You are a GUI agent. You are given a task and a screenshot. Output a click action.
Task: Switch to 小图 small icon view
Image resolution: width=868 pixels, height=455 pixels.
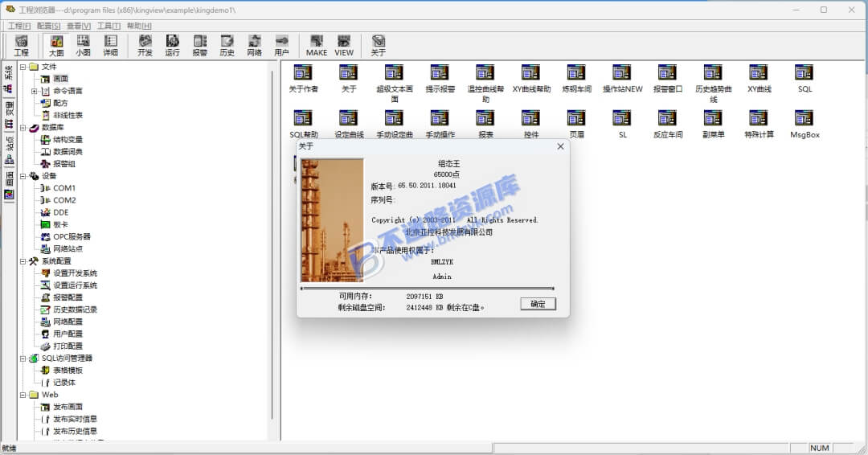coord(83,45)
